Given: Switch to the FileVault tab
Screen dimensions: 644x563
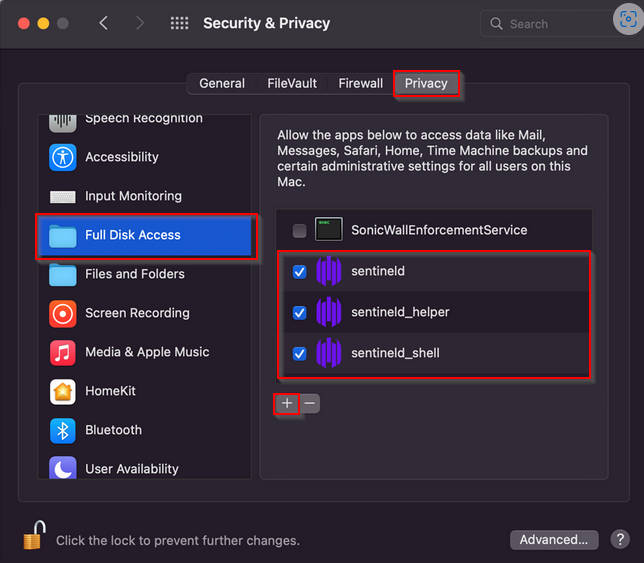Looking at the screenshot, I should pos(292,83).
